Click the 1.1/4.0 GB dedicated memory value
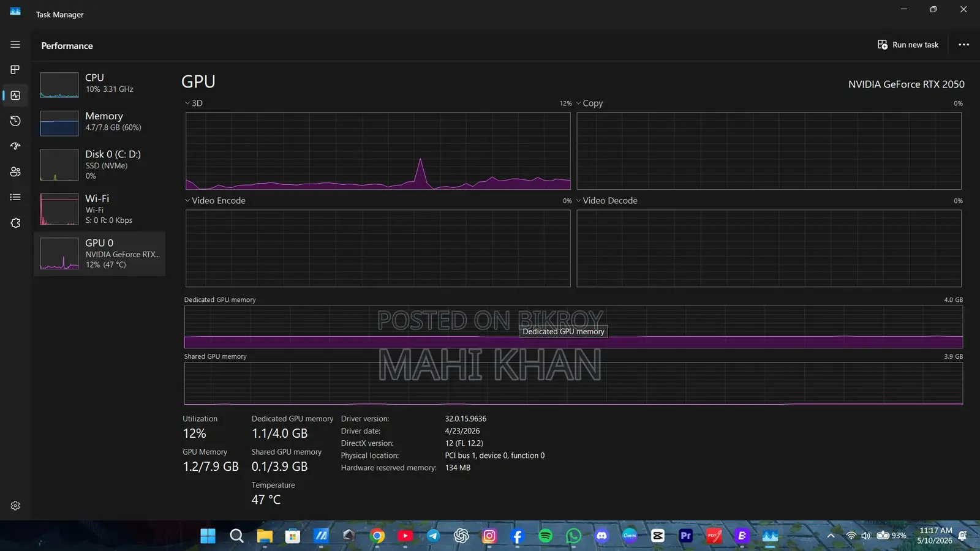Image resolution: width=980 pixels, height=551 pixels. click(279, 433)
